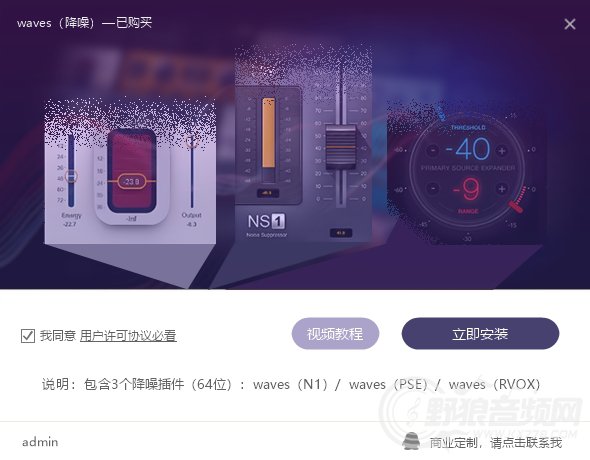The image size is (590, 460).
Task: Click the QQ penguin contact icon
Action: tap(411, 441)
